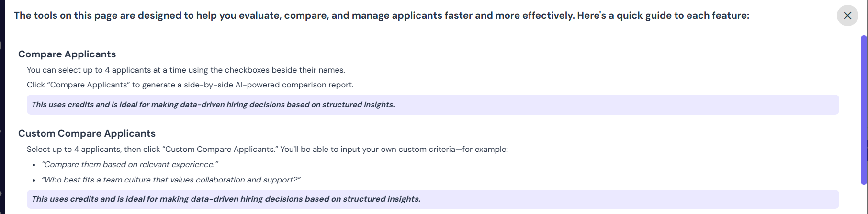
Task: Click the first highlighted credits note
Action: point(433,105)
